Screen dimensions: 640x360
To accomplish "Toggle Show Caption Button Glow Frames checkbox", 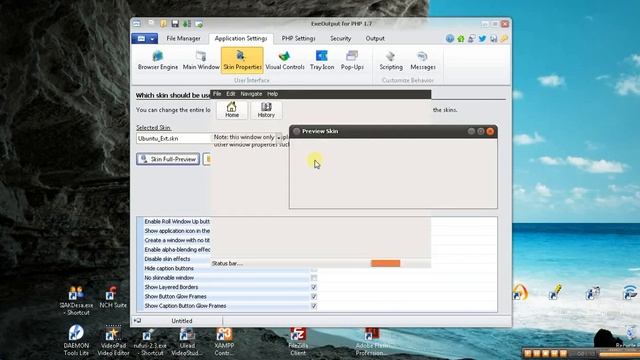I will click(x=313, y=306).
